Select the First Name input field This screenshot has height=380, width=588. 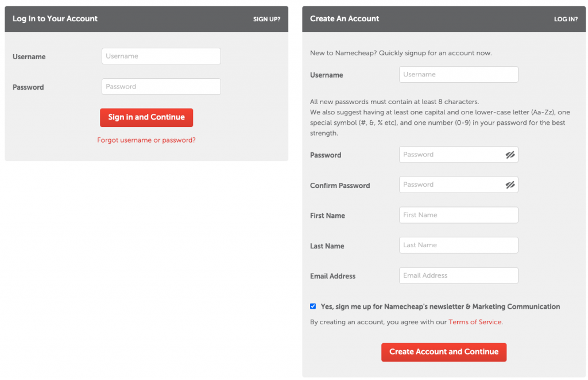(x=458, y=215)
